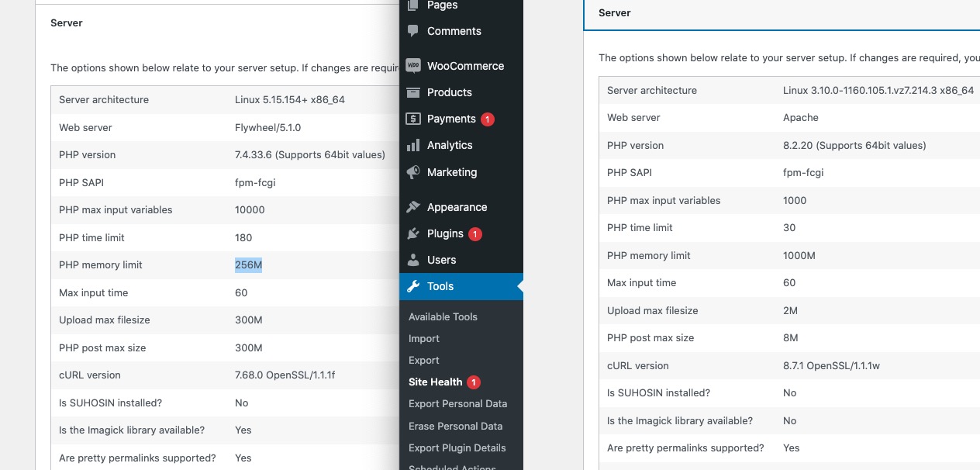Click the Apache web server value
This screenshot has width=980, height=470.
801,118
